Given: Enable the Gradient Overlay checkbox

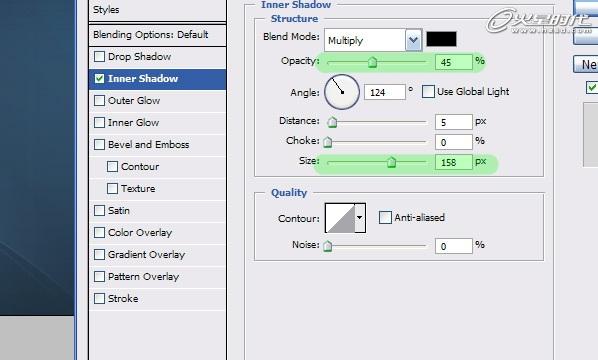Looking at the screenshot, I should (x=99, y=255).
